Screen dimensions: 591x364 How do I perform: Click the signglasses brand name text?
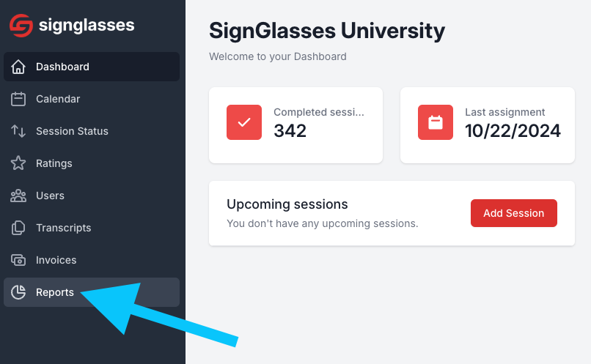(87, 26)
